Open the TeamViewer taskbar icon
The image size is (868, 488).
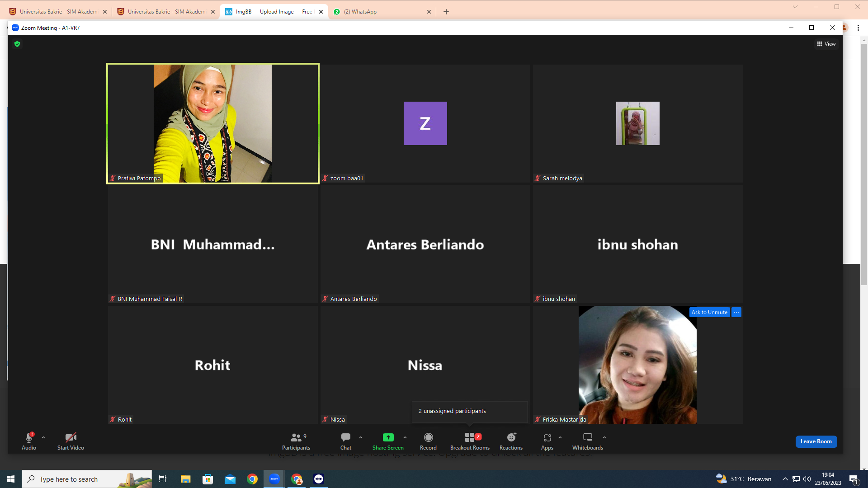[319, 479]
